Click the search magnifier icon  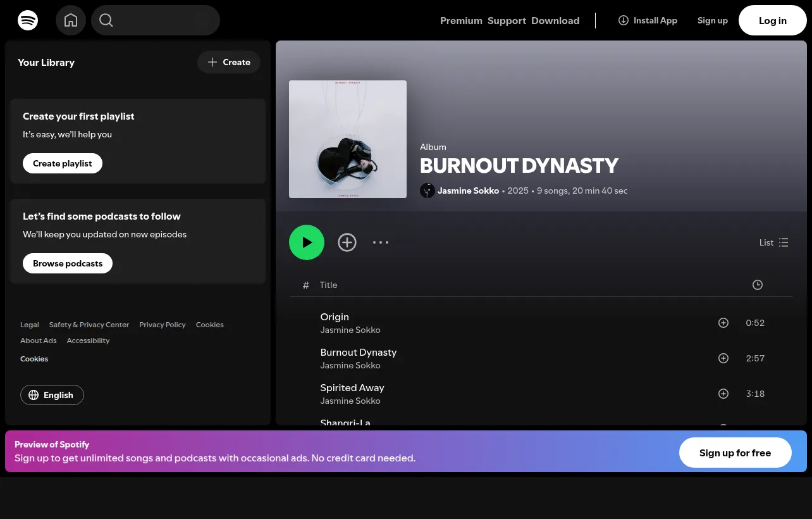click(x=106, y=20)
